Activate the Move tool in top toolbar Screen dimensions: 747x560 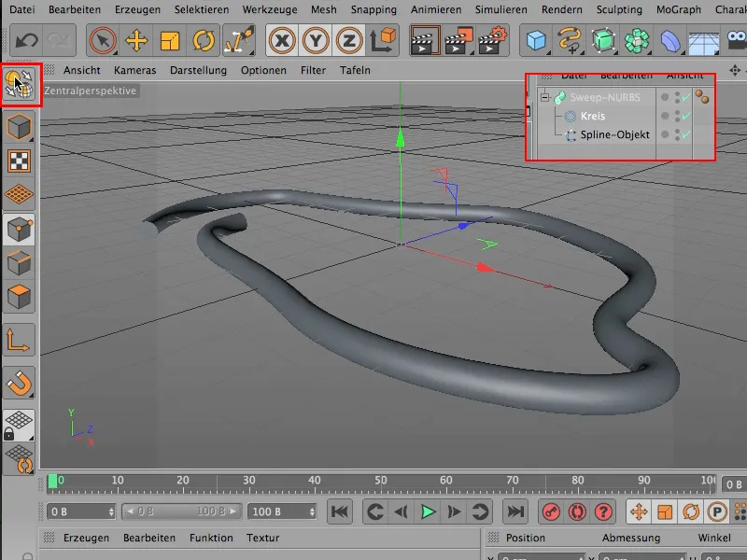tap(136, 41)
